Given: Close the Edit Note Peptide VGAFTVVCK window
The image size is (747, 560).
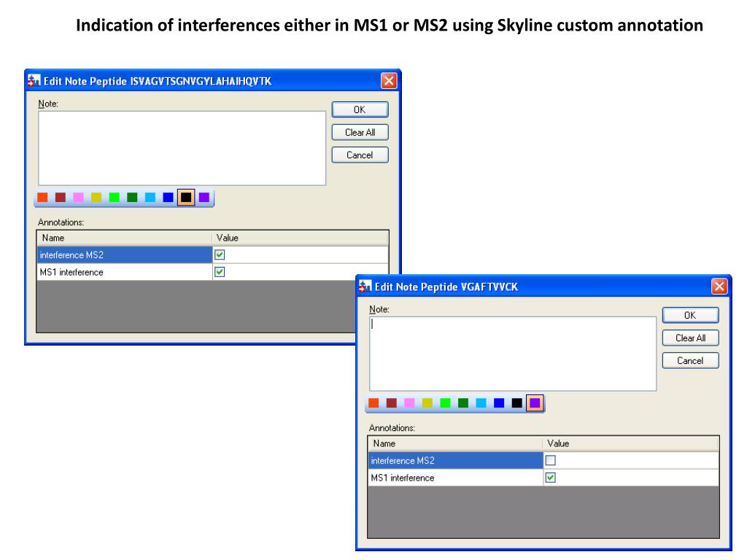Looking at the screenshot, I should [719, 287].
